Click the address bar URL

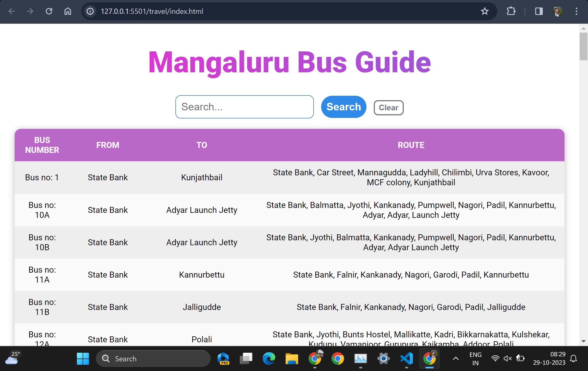pos(152,11)
